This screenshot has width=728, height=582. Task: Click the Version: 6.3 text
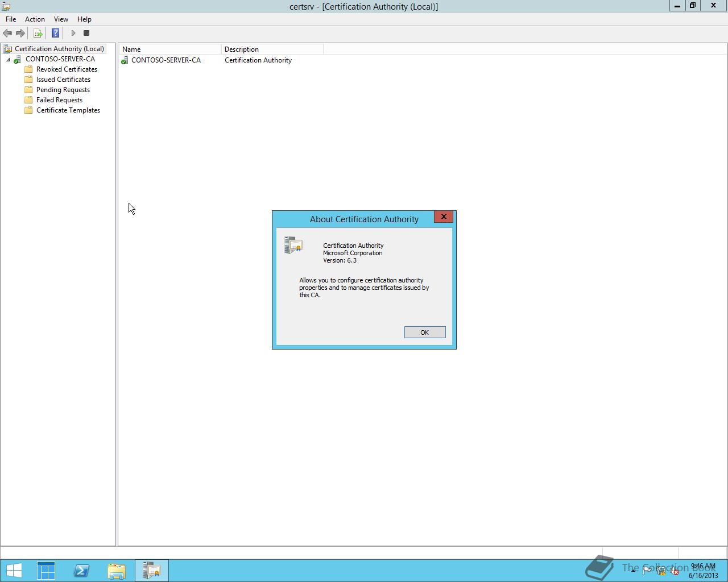pos(340,260)
